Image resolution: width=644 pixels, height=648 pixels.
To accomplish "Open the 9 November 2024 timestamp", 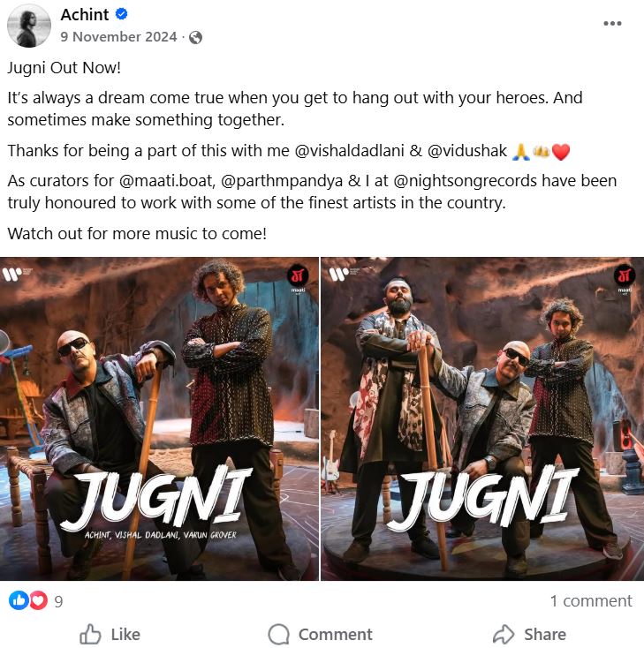I will [118, 37].
